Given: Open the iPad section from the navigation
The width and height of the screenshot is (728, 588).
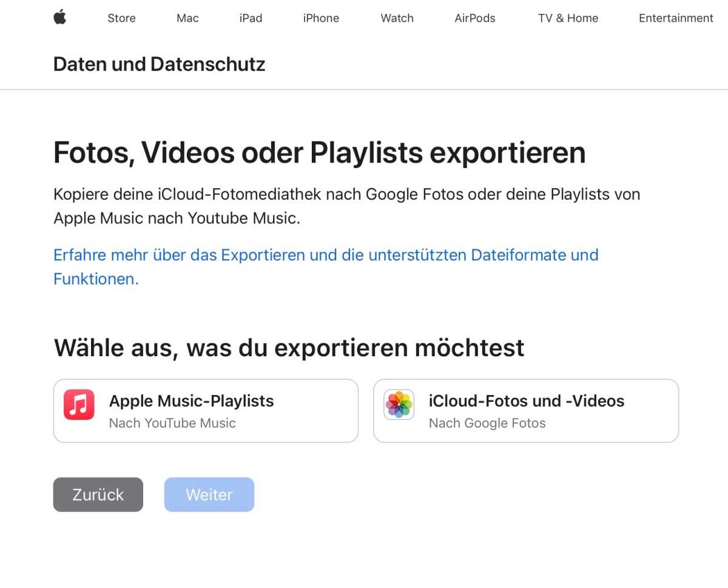Looking at the screenshot, I should coord(251,18).
